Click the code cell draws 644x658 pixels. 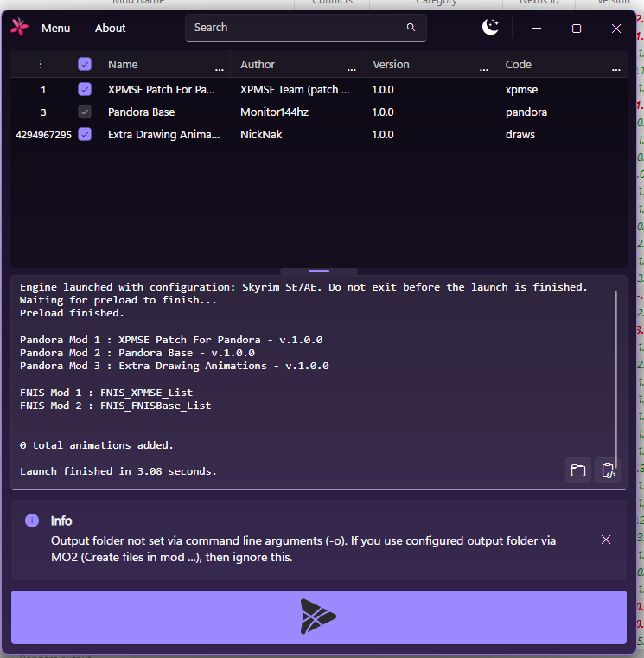[520, 134]
